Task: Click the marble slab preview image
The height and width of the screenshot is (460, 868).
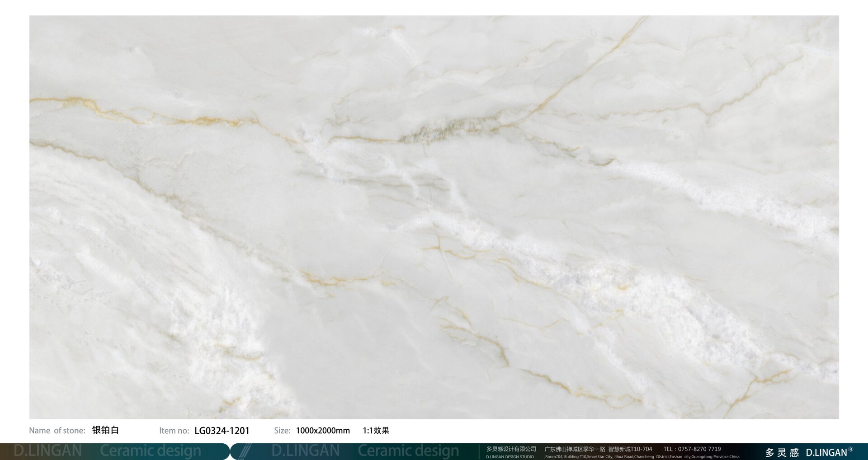Action: (x=434, y=217)
